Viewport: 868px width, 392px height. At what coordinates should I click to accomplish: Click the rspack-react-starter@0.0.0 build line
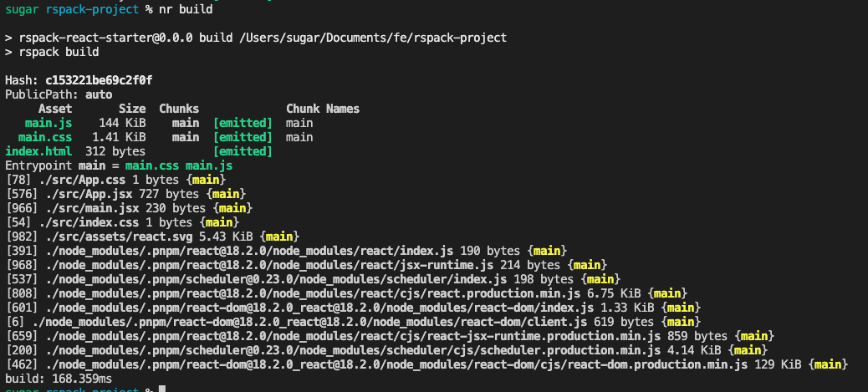(256, 38)
